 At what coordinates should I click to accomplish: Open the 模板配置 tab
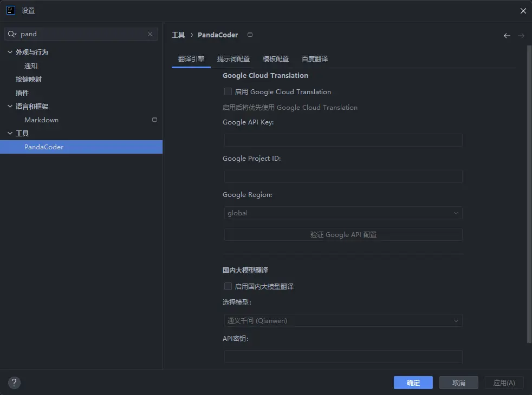point(276,59)
